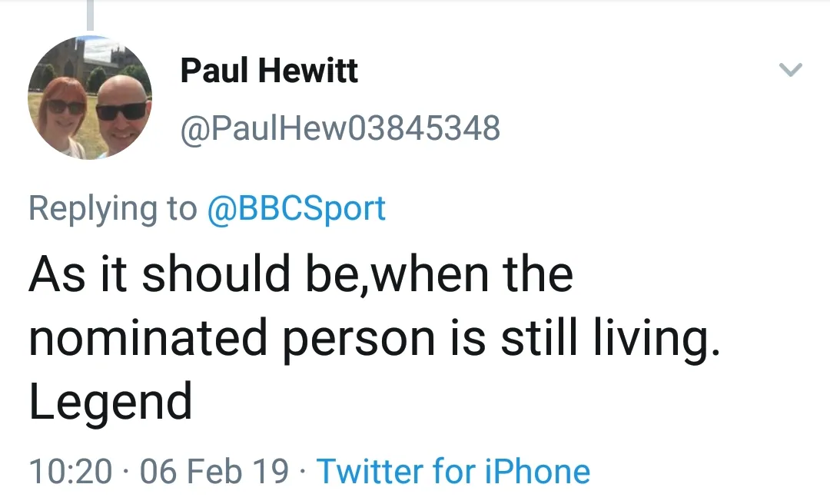Click the tweet line "nominated person is still living."
The image size is (830, 504).
click(375, 338)
